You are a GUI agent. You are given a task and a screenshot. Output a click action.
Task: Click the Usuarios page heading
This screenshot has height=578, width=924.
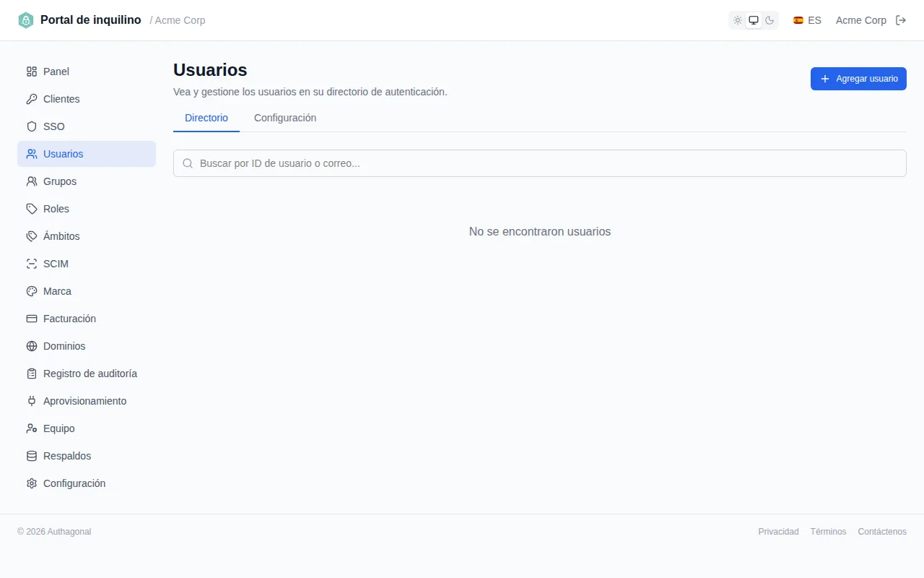pyautogui.click(x=210, y=70)
